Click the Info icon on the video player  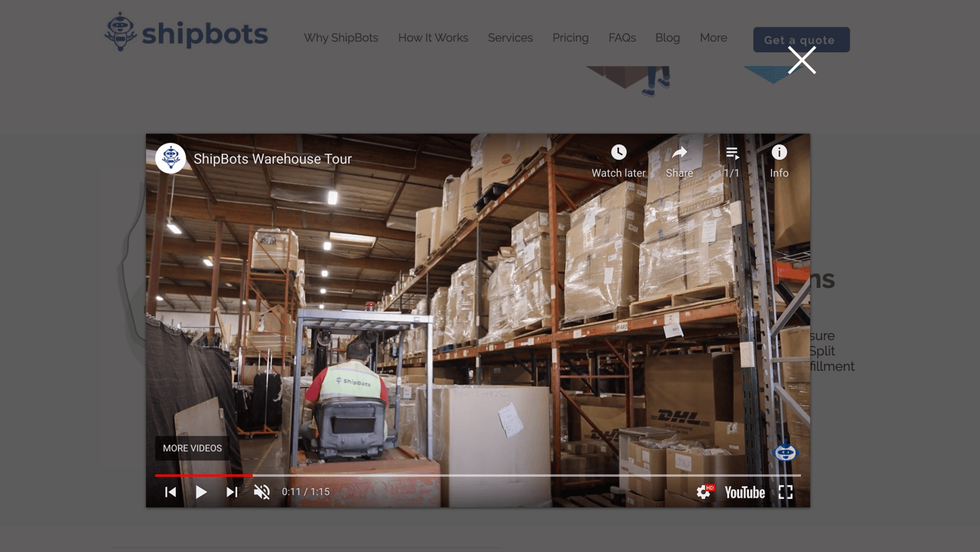click(779, 152)
